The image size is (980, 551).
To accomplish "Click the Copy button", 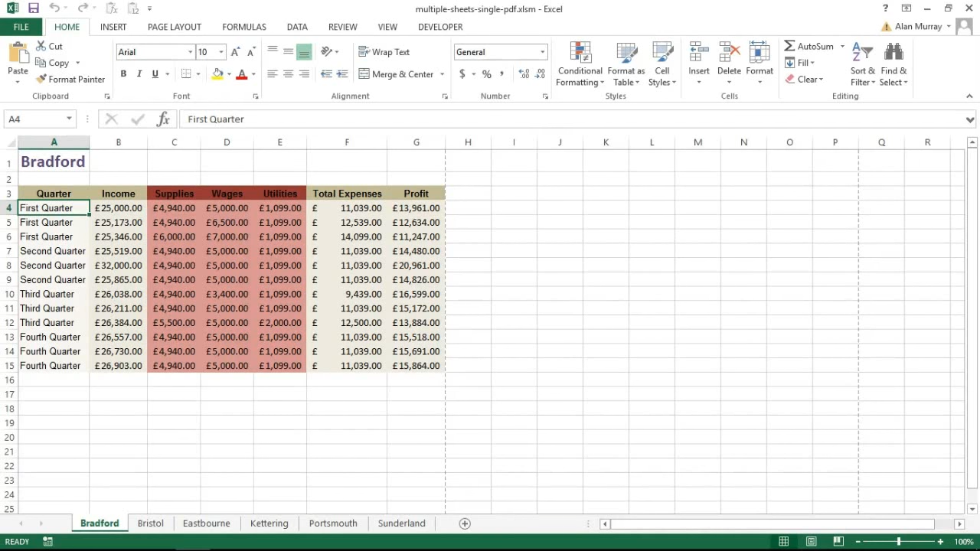I will coord(52,63).
